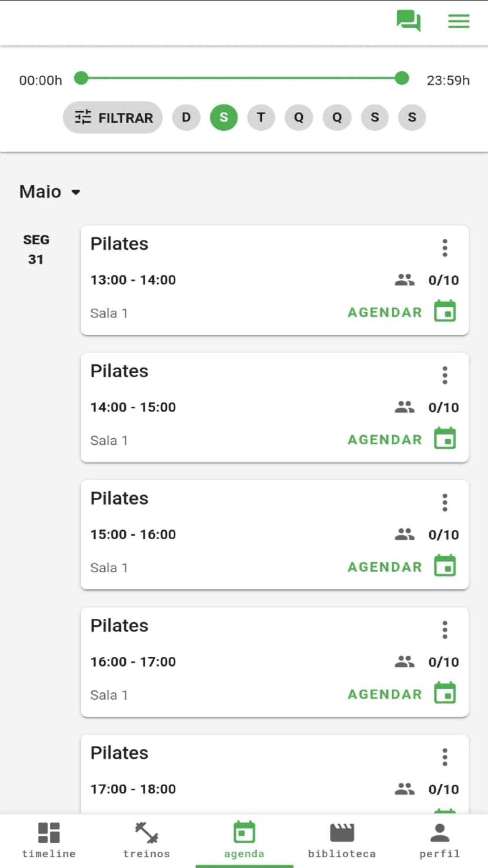Toggle the D (domingo) day filter
The height and width of the screenshot is (868, 488).
(x=186, y=117)
